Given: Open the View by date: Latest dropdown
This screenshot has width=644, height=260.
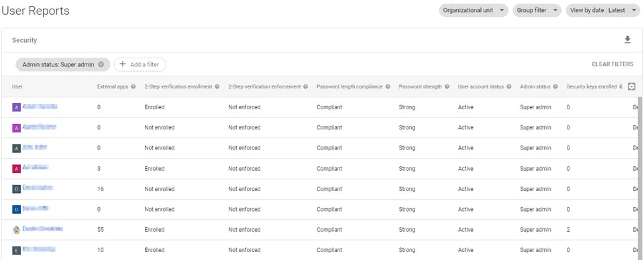Looking at the screenshot, I should click(x=603, y=10).
